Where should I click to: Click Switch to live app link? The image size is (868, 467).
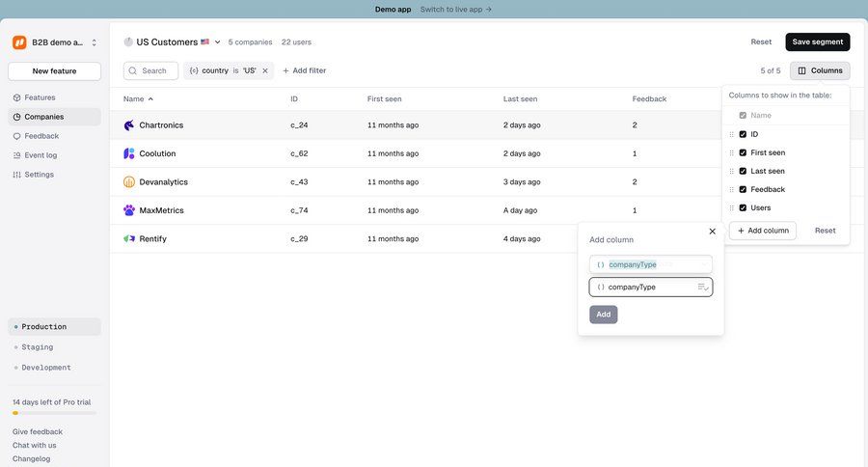(455, 10)
